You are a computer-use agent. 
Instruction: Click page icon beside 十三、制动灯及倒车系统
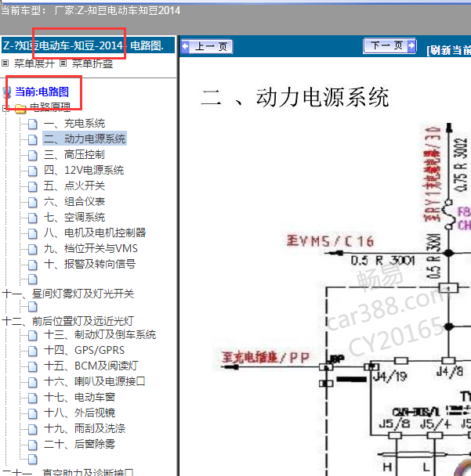coord(32,335)
